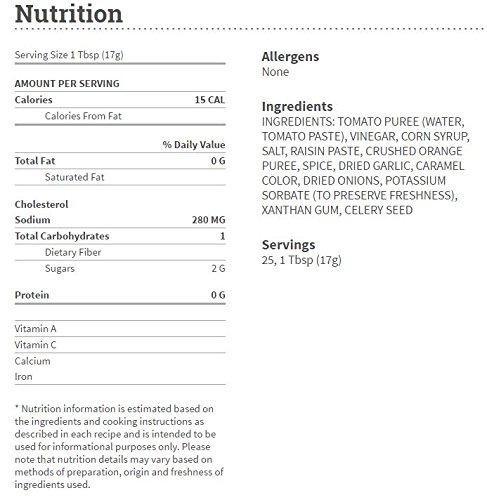487x500 pixels.
Task: Click the Dietary Fiber row
Action: 120,252
